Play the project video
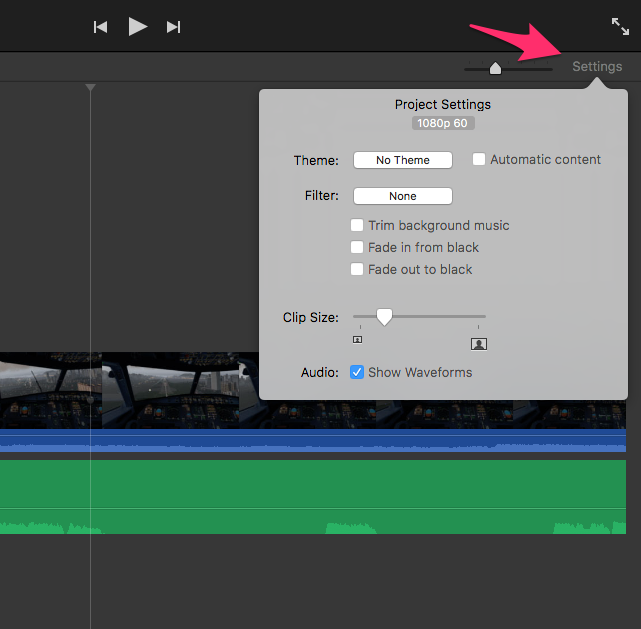The height and width of the screenshot is (629, 641). 138,27
